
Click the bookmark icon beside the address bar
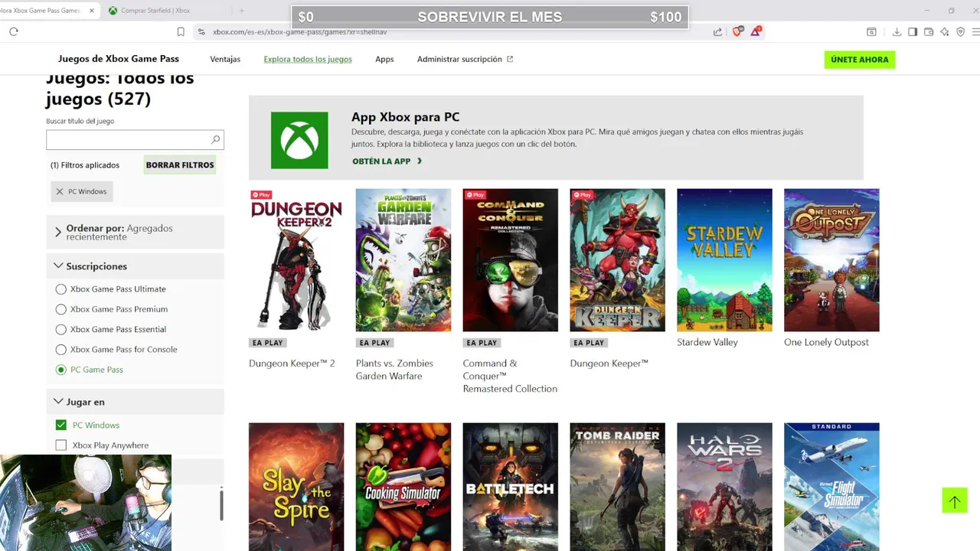coord(181,31)
